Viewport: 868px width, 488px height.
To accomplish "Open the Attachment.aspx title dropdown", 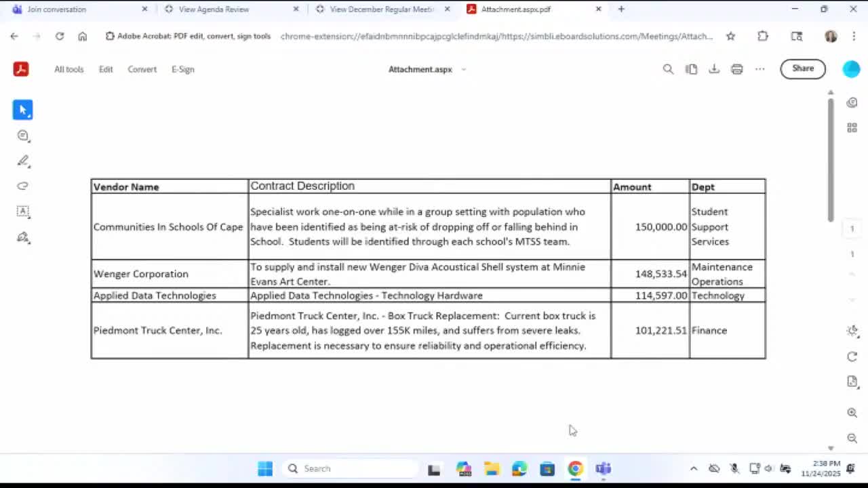I will [464, 68].
